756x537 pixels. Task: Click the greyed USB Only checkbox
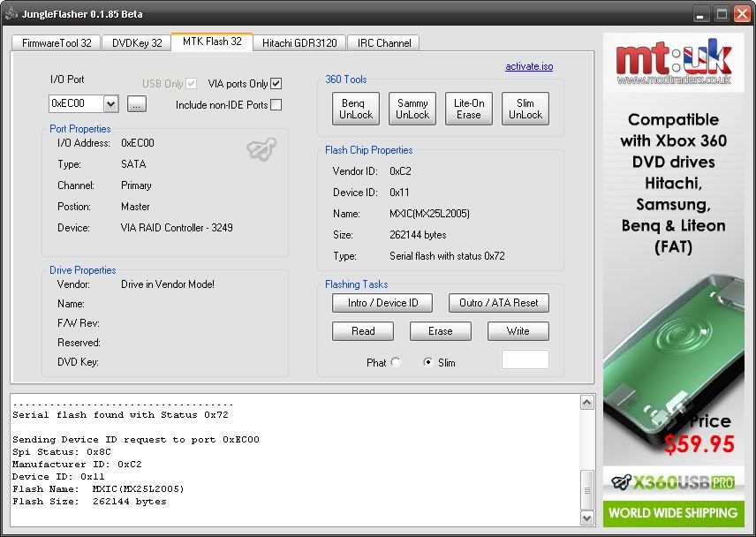pos(192,83)
